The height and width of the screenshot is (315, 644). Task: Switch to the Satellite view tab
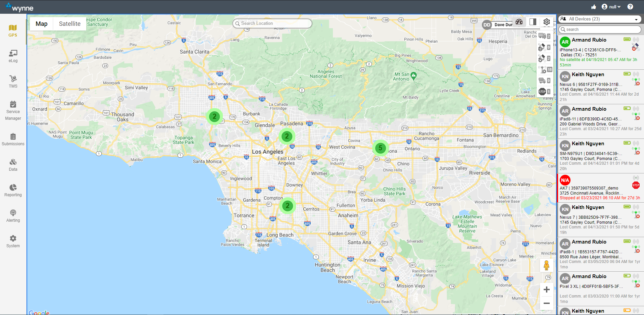[x=69, y=23]
